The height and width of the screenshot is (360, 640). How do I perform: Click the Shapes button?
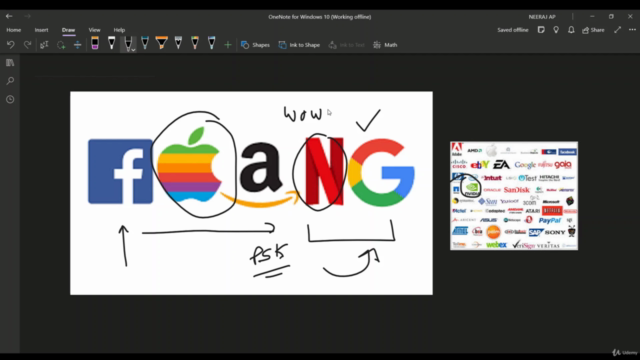255,45
